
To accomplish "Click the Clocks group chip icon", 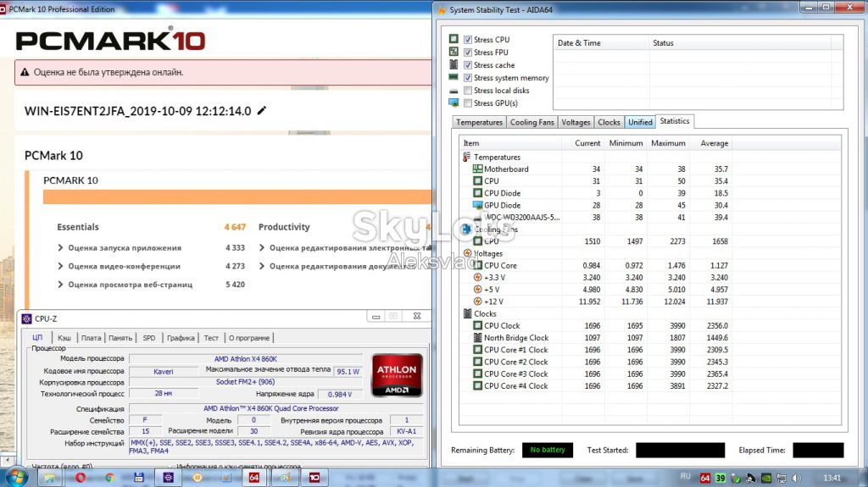I will click(467, 313).
